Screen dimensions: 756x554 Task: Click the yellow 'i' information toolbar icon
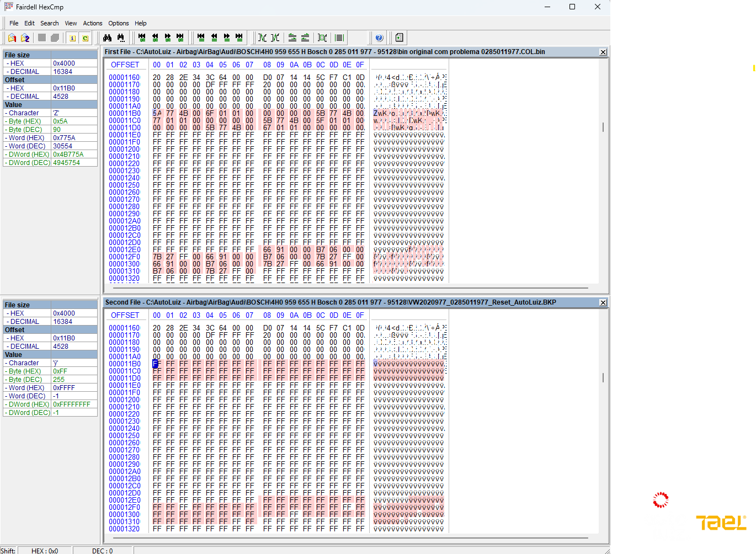click(x=72, y=38)
